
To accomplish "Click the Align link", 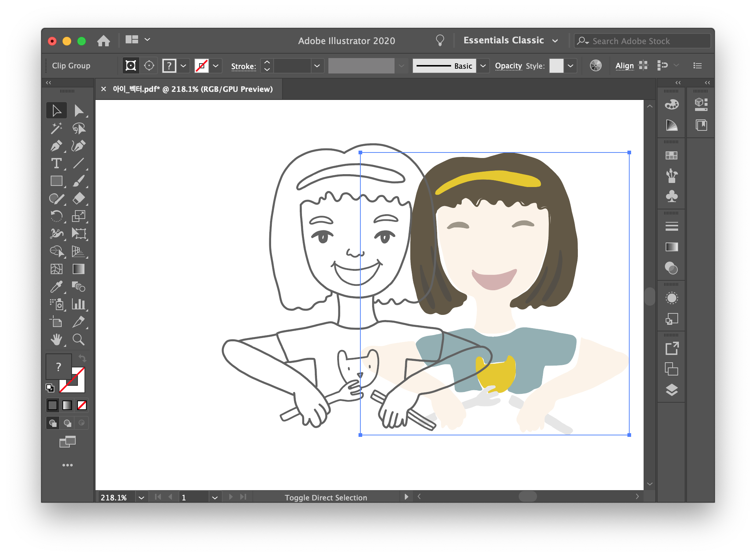I will 624,66.
